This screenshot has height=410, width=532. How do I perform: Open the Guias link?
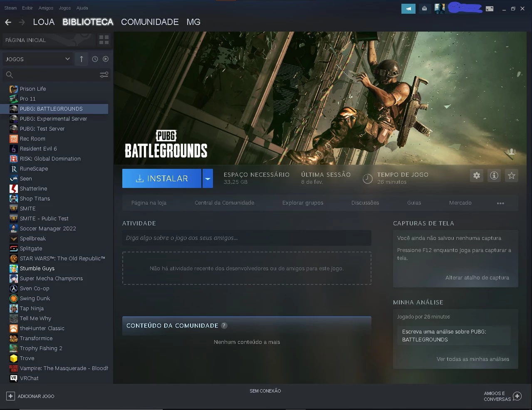tap(414, 203)
